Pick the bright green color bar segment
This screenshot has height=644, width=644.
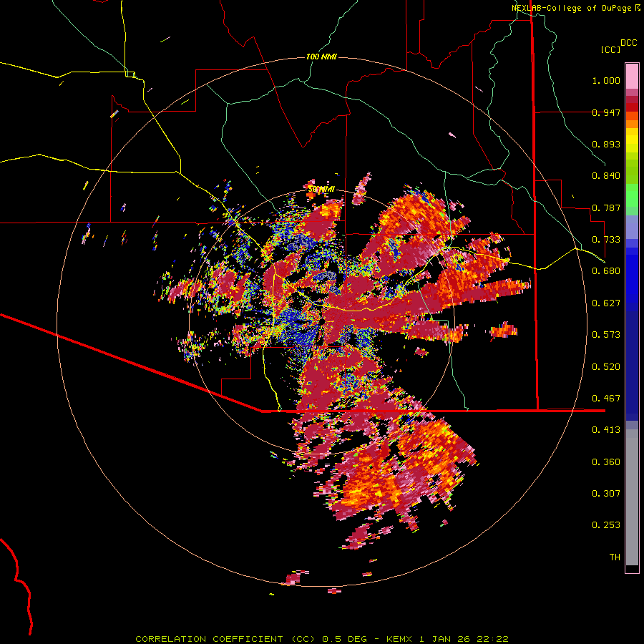tap(632, 195)
